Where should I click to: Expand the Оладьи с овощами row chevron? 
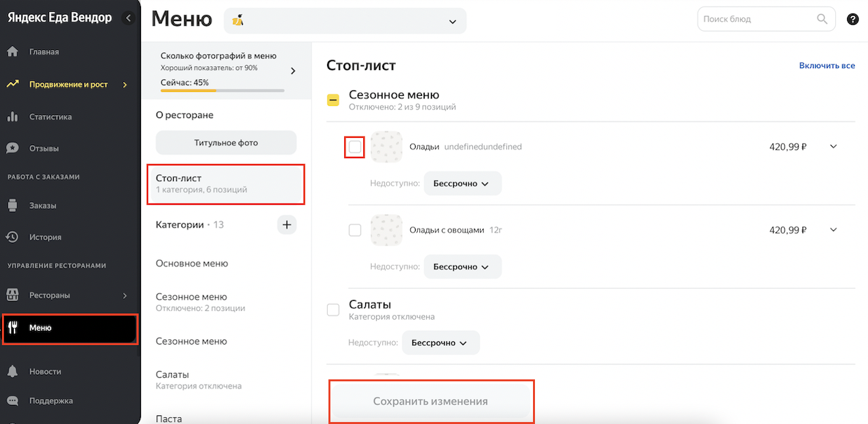click(833, 230)
